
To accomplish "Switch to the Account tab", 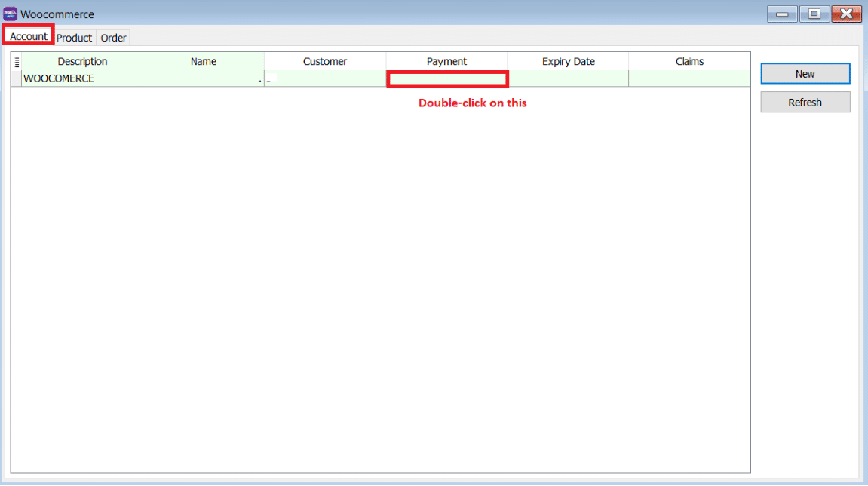I will [x=29, y=36].
